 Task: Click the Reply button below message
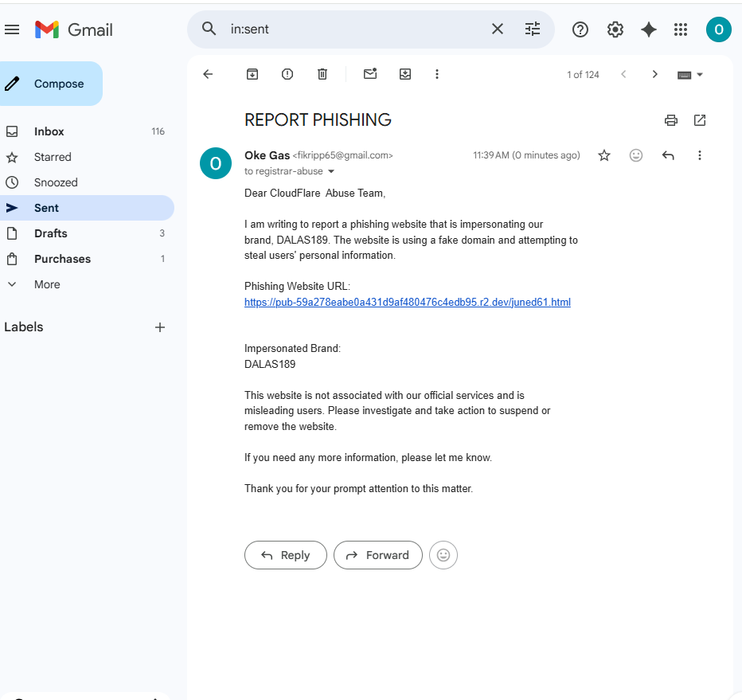[x=286, y=555]
